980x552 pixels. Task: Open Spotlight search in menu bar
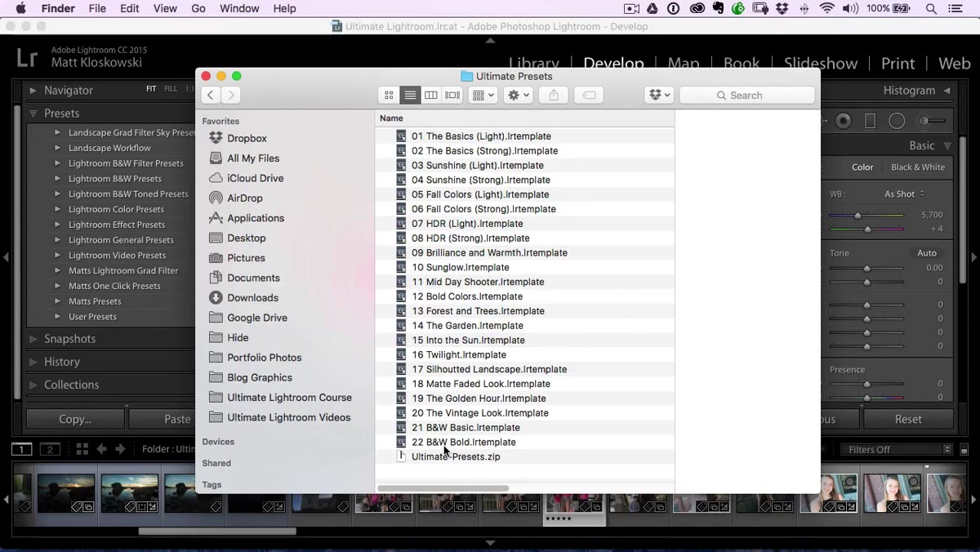932,8
